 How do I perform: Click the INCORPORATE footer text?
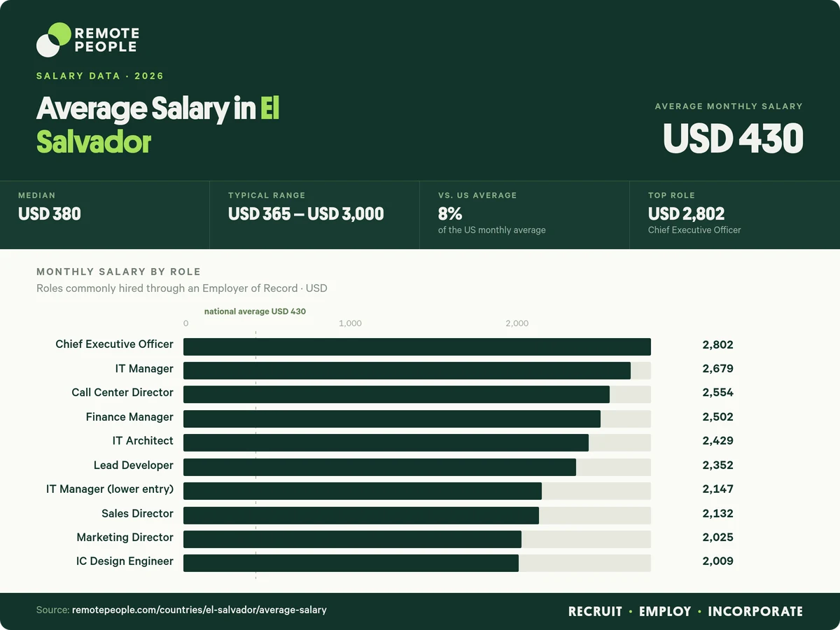coord(755,612)
